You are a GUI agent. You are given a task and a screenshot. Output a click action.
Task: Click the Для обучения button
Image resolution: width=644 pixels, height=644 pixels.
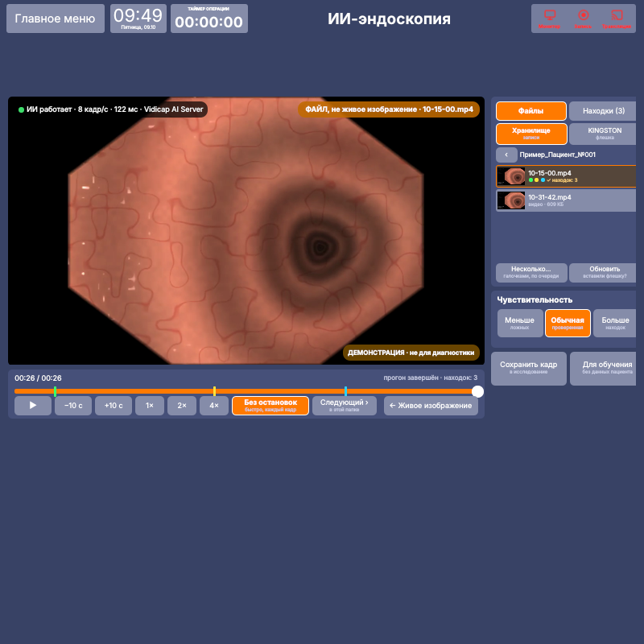(603, 369)
